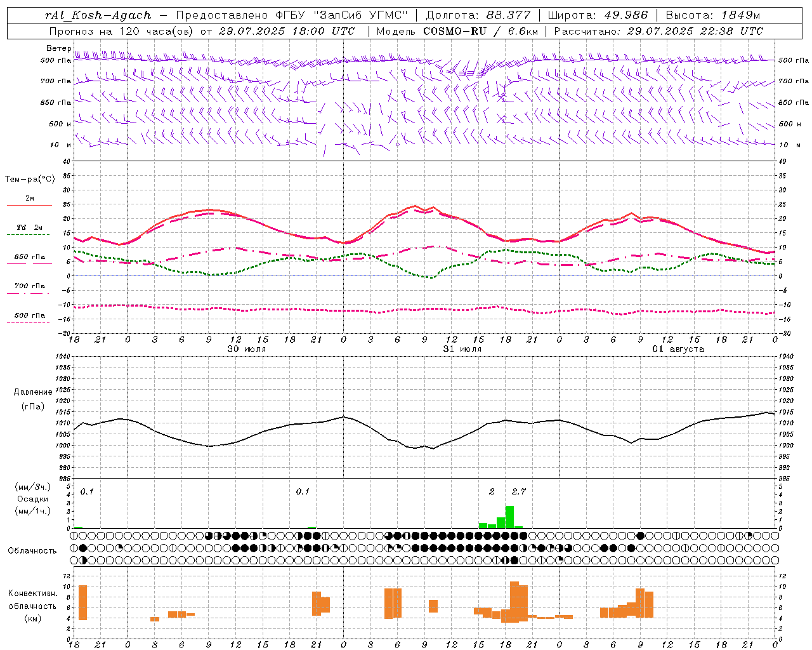Click the "Тем-ра(°C)" temperature panel label
This screenshot has width=812, height=650.
(30, 180)
